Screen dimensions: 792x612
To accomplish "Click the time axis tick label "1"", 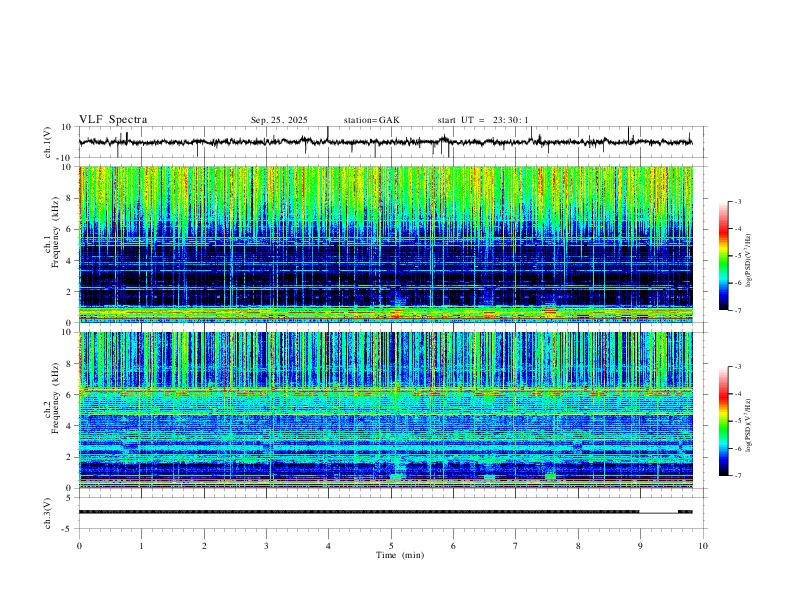I will [141, 546].
